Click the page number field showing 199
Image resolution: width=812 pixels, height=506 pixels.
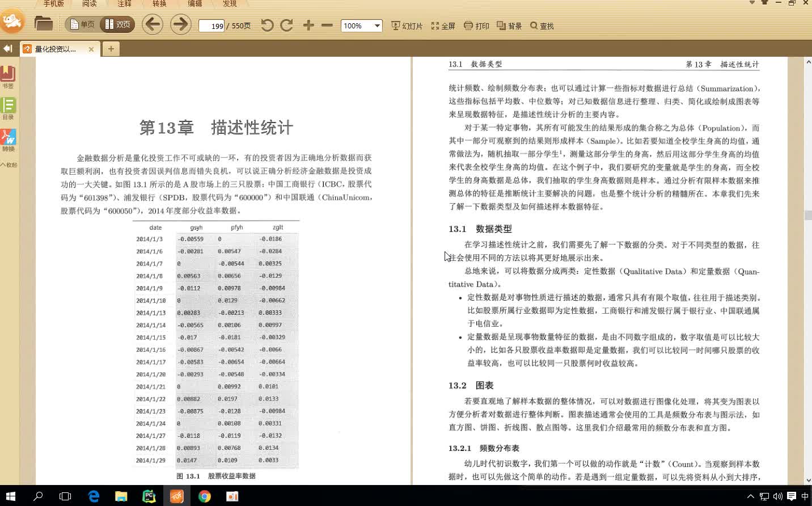pos(212,26)
